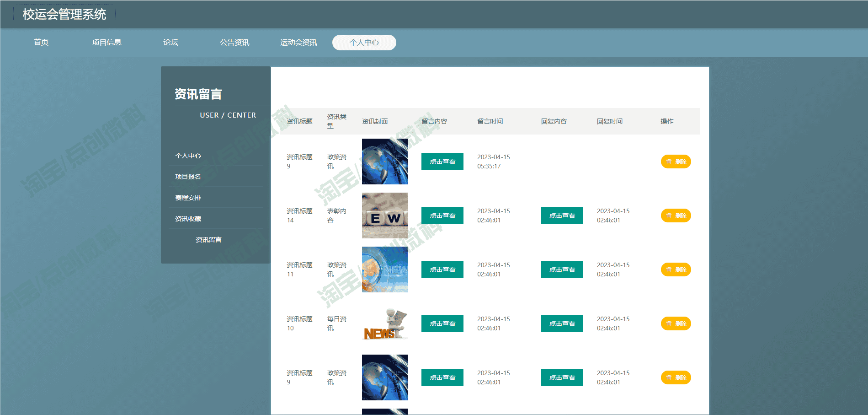Viewport: 868px width, 415px height.
Task: Open 资讯收藏 in the sidebar
Action: 188,219
